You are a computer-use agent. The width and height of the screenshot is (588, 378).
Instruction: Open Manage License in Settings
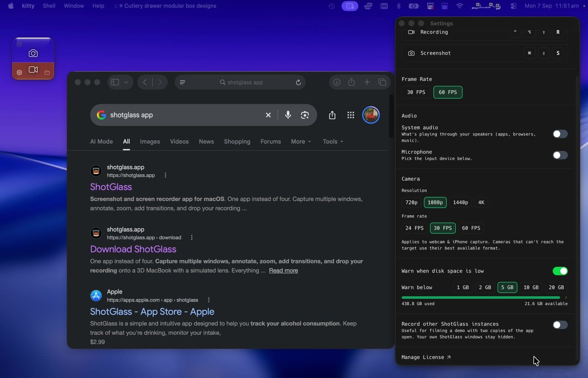tap(426, 357)
